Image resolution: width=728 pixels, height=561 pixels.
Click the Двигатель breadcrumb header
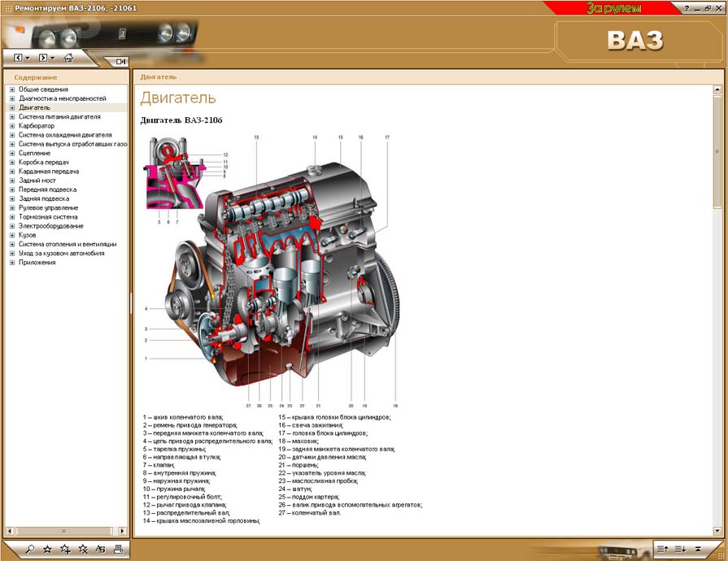(x=159, y=77)
